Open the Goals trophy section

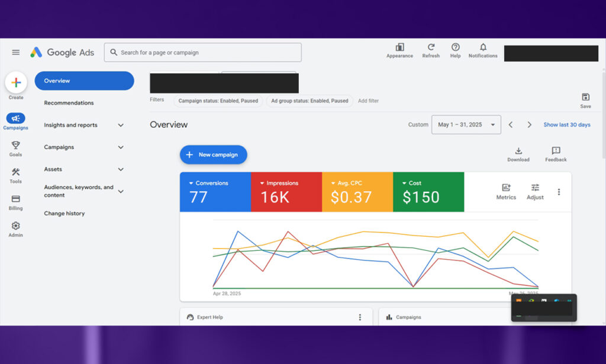15,149
